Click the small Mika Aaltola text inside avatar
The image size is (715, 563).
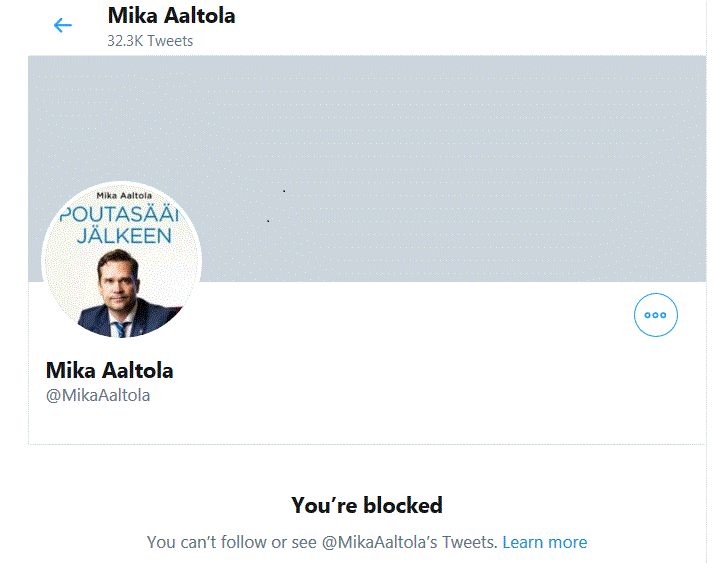click(122, 193)
